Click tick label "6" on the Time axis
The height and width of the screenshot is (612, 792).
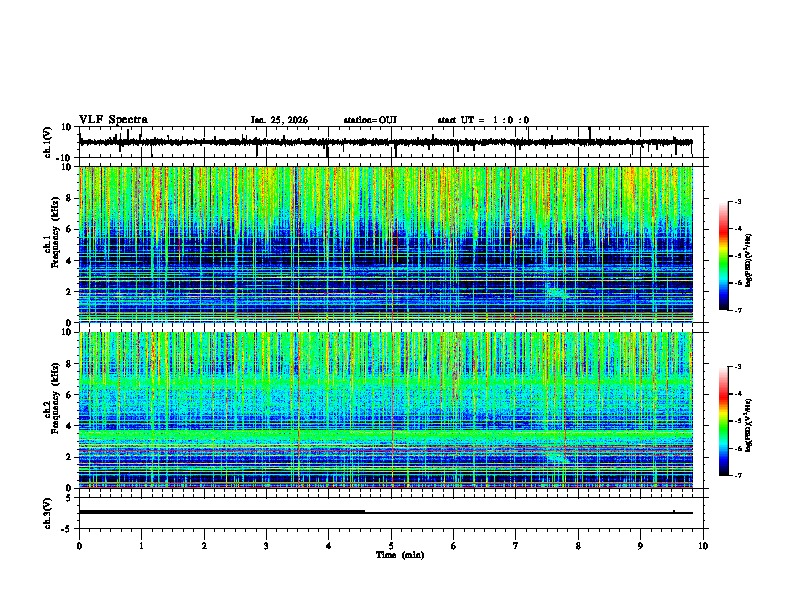(x=454, y=546)
